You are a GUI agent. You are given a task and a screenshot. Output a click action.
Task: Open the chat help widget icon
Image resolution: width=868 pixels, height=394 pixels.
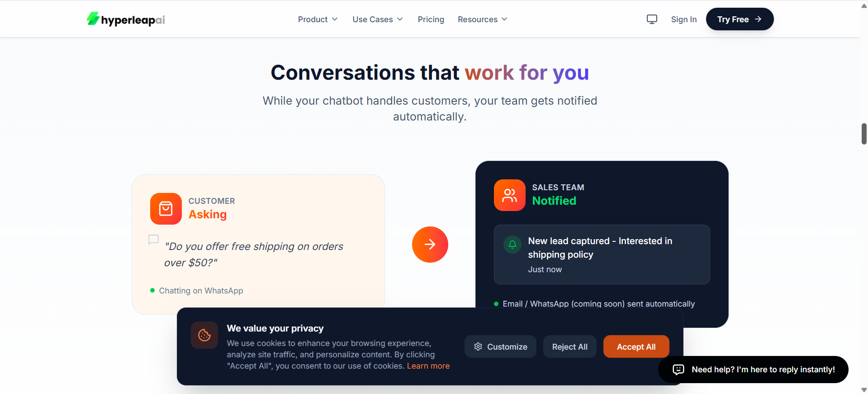pyautogui.click(x=678, y=370)
